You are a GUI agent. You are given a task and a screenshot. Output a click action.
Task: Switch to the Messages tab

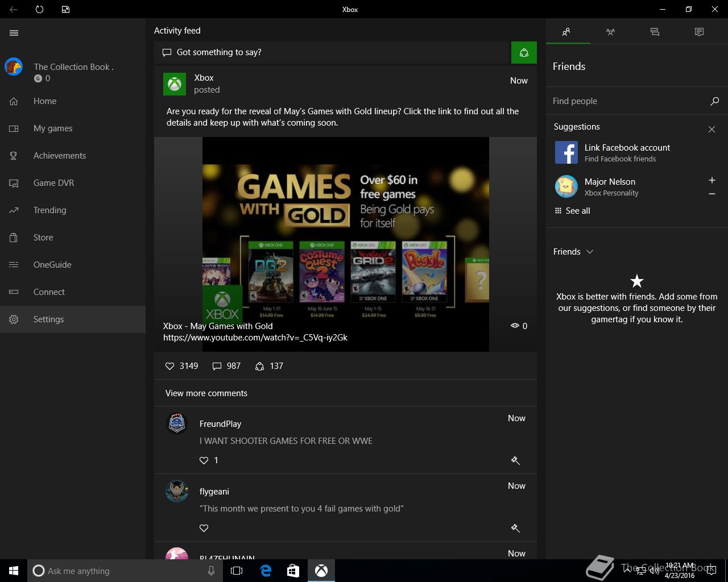655,32
